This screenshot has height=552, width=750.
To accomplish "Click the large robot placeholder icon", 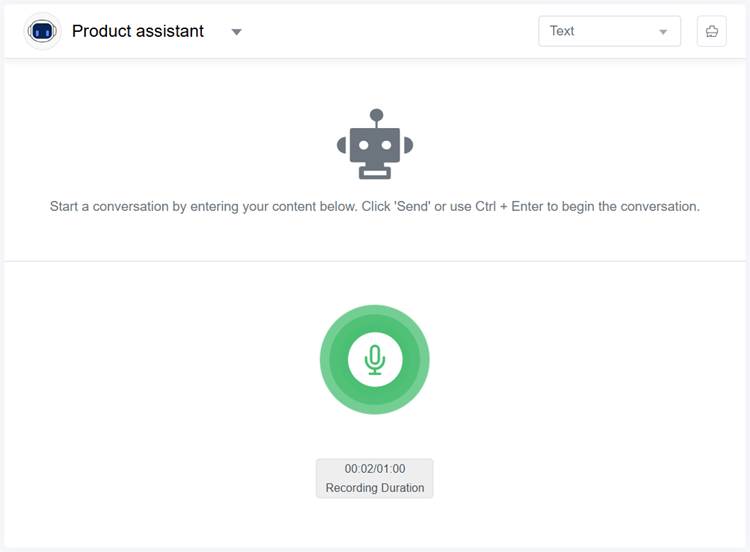I will (x=375, y=146).
